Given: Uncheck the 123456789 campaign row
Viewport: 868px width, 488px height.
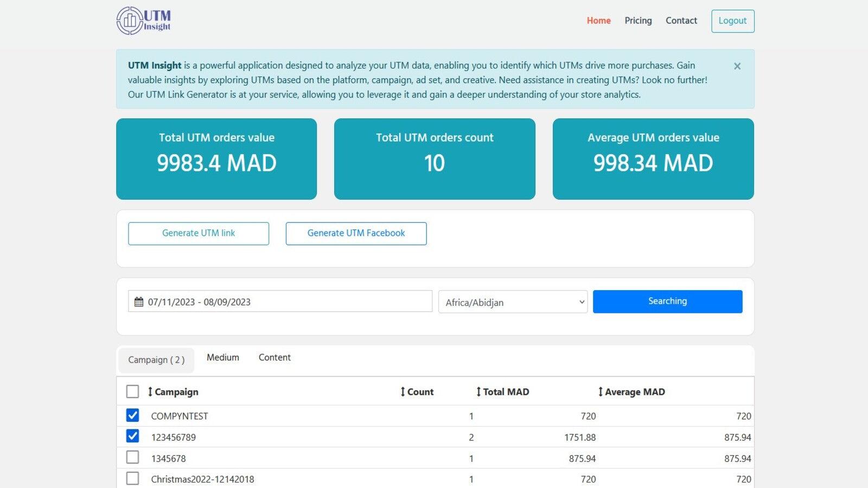Looking at the screenshot, I should (x=132, y=437).
